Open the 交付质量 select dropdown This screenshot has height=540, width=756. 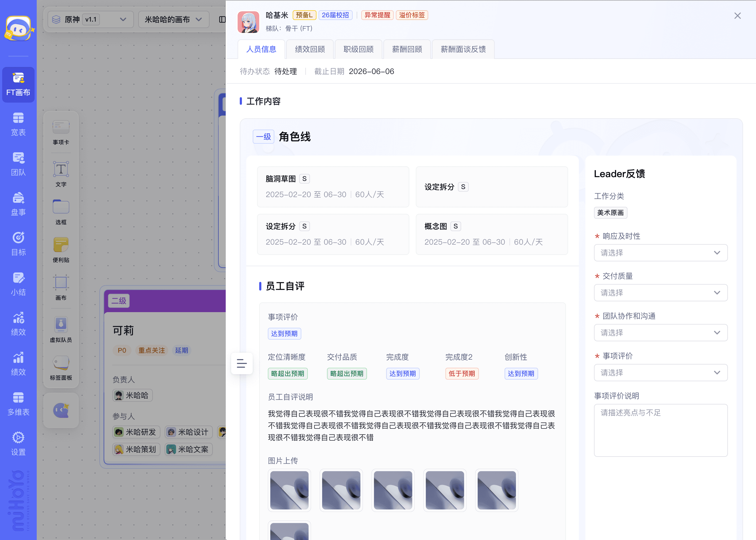(661, 293)
